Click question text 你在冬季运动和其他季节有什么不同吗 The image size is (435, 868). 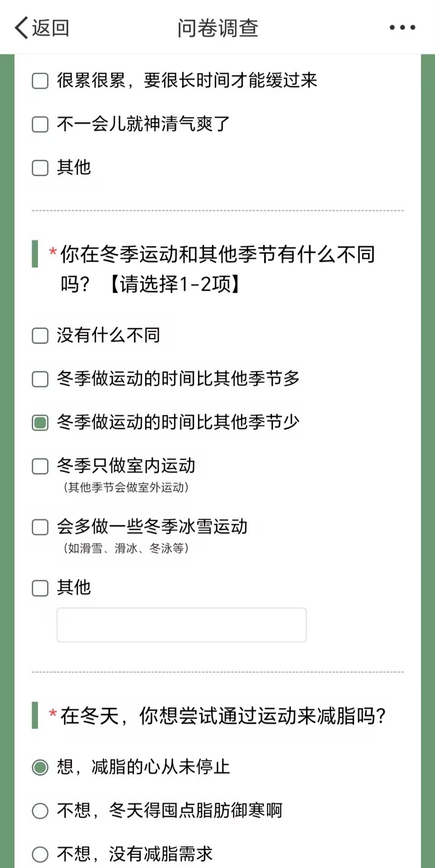(x=217, y=269)
